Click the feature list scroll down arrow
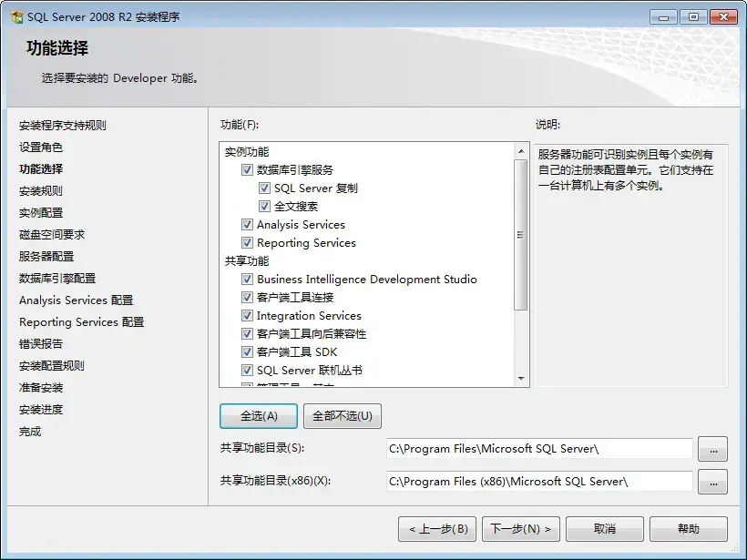This screenshot has width=747, height=560. click(521, 379)
